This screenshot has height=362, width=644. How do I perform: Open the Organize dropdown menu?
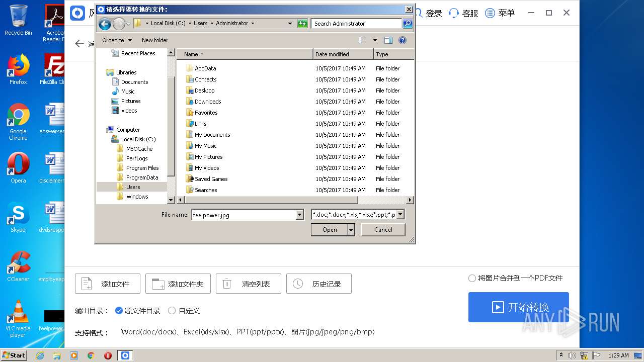pos(117,40)
